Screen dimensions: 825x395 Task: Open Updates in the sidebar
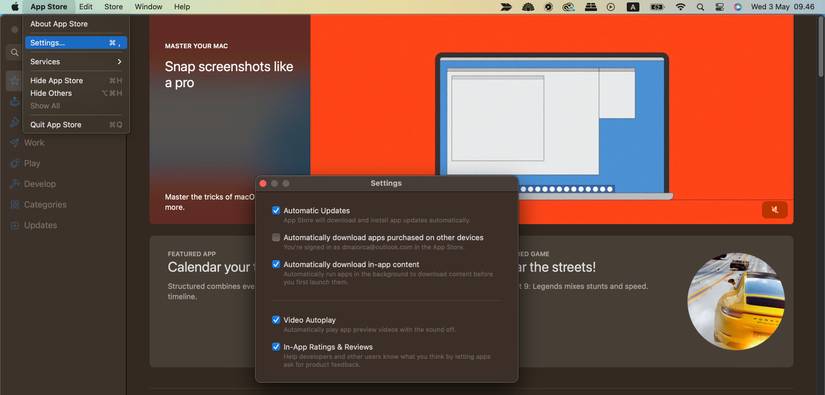pyautogui.click(x=41, y=225)
